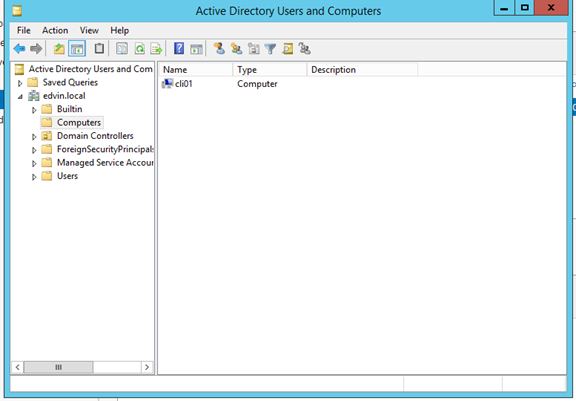The image size is (576, 401).
Task: Create a new group with toolbar icon
Action: (x=236, y=48)
